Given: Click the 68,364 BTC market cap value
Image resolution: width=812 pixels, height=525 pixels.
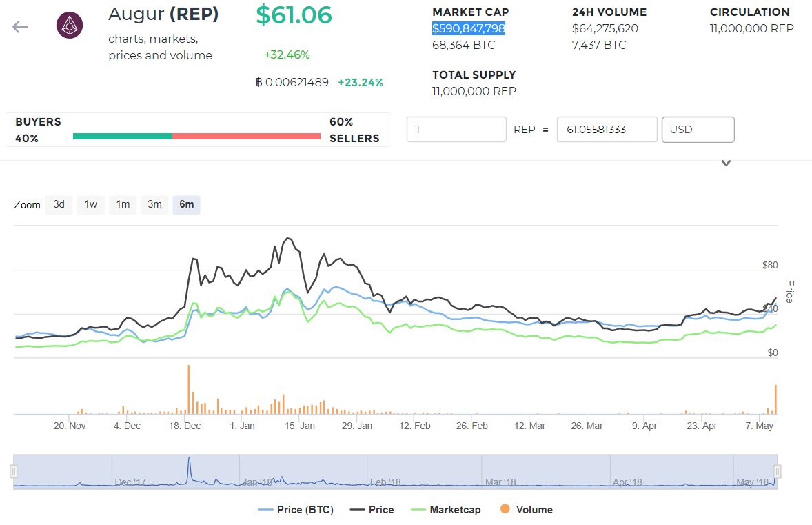Looking at the screenshot, I should coord(463,45).
